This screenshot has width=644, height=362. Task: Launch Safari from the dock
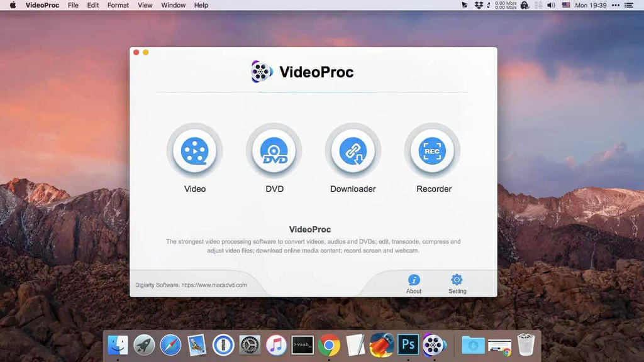[170, 345]
